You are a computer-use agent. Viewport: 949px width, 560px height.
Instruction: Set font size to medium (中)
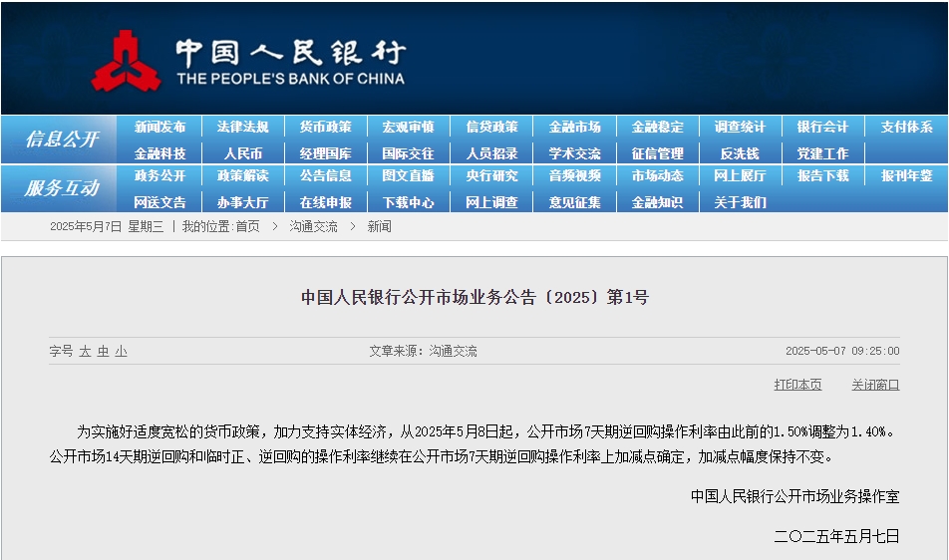103,352
